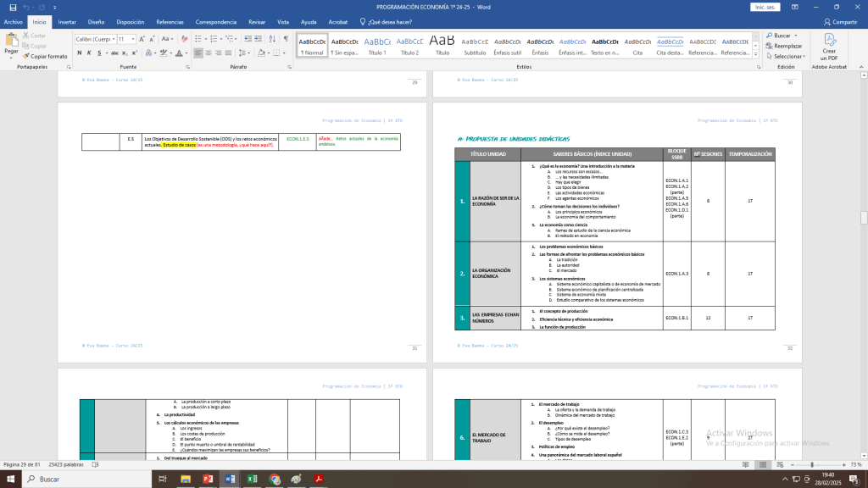Click the Reemplazar button
This screenshot has height=488, width=868.
click(x=783, y=46)
